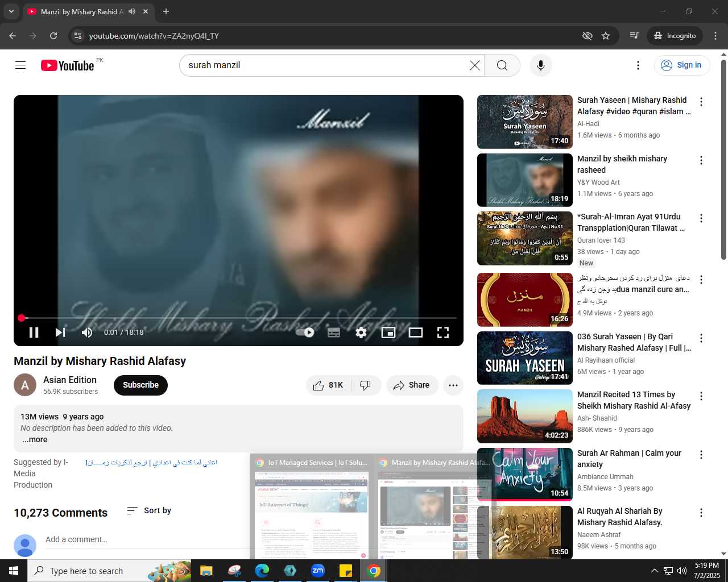Viewport: 728px width, 582px height.
Task: Clear the search box with the X
Action: tap(474, 65)
